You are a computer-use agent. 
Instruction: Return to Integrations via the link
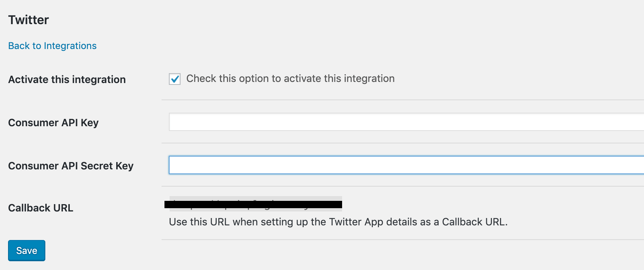[52, 45]
